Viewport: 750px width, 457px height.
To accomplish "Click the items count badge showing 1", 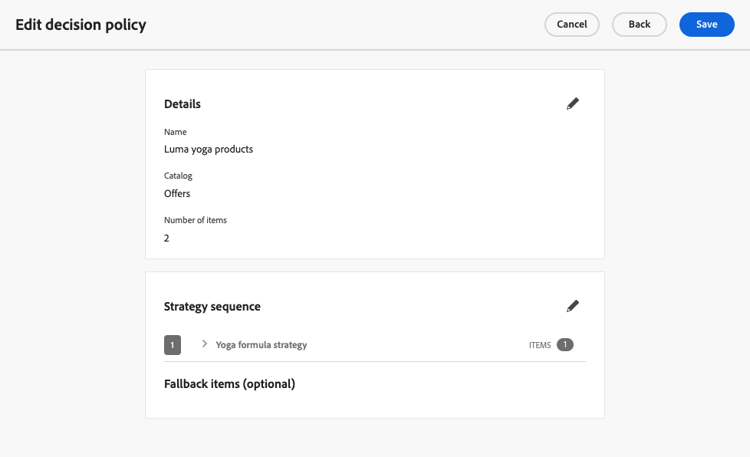I will [x=565, y=345].
